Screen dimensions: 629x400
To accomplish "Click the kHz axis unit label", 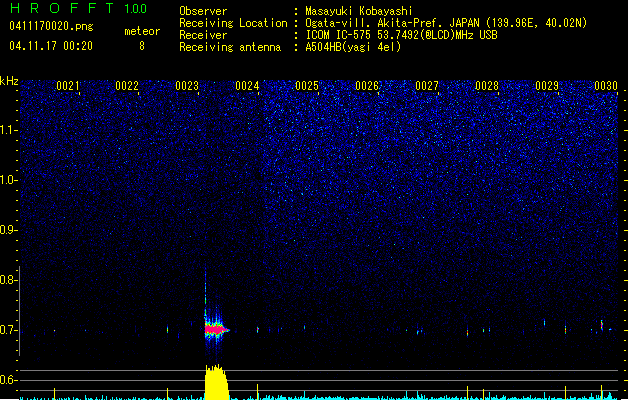I will click(x=9, y=81).
